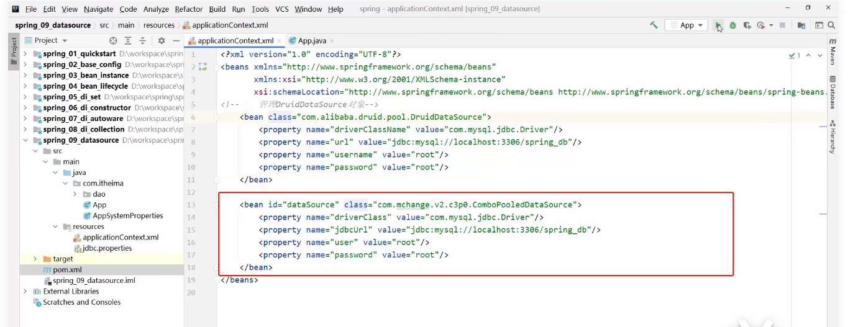Select applicationContext.xml in project tree

(121, 237)
